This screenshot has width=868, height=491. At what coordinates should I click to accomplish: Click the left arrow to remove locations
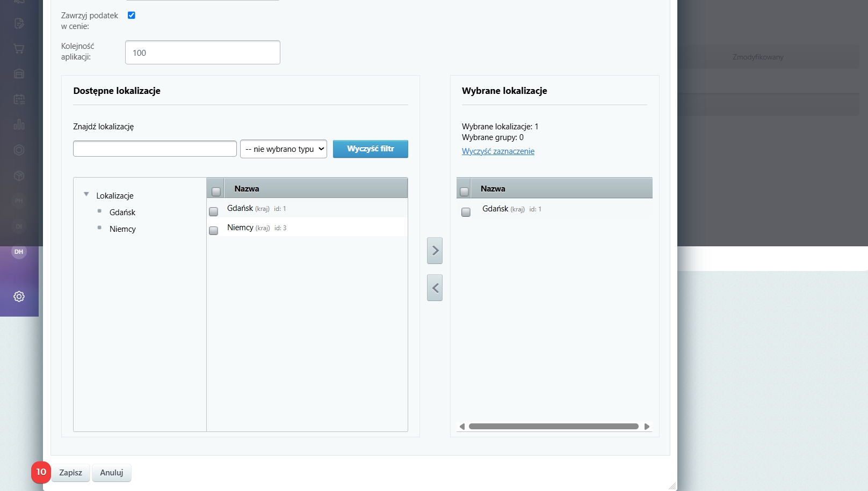coord(435,288)
